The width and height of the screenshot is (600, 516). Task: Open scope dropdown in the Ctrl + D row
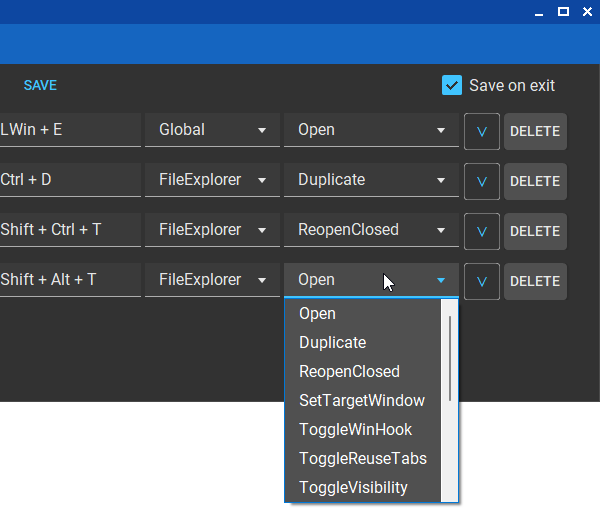[x=212, y=180]
